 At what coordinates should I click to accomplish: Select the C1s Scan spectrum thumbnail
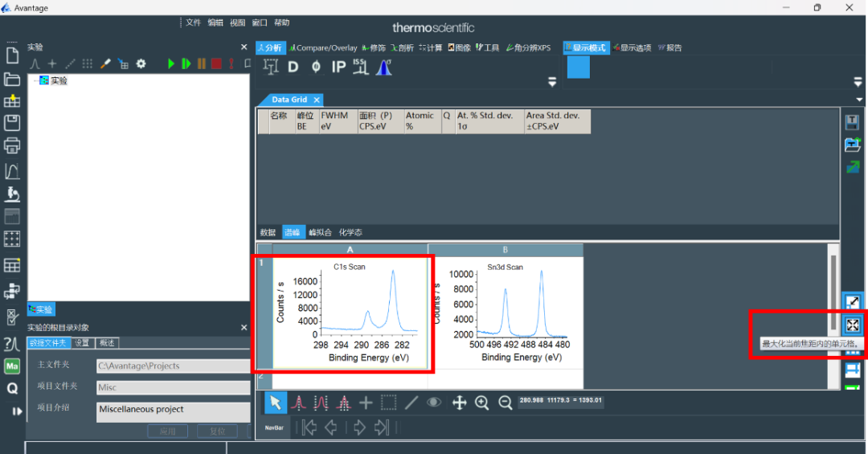[350, 313]
